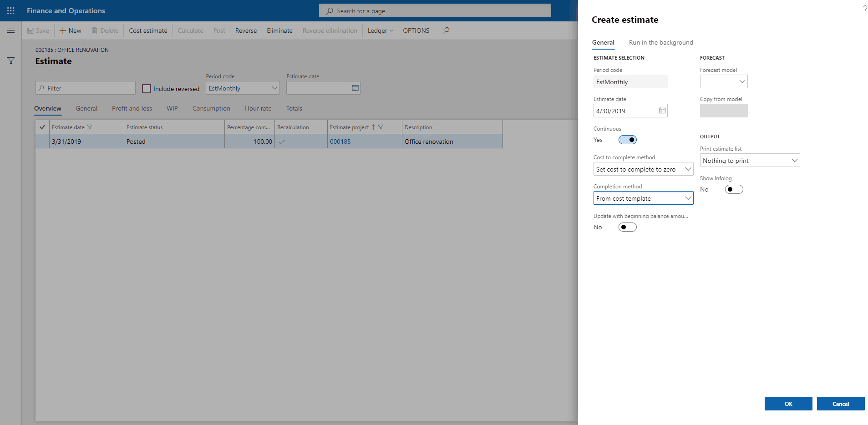868x425 pixels.
Task: Select the Totals tab
Action: (294, 108)
